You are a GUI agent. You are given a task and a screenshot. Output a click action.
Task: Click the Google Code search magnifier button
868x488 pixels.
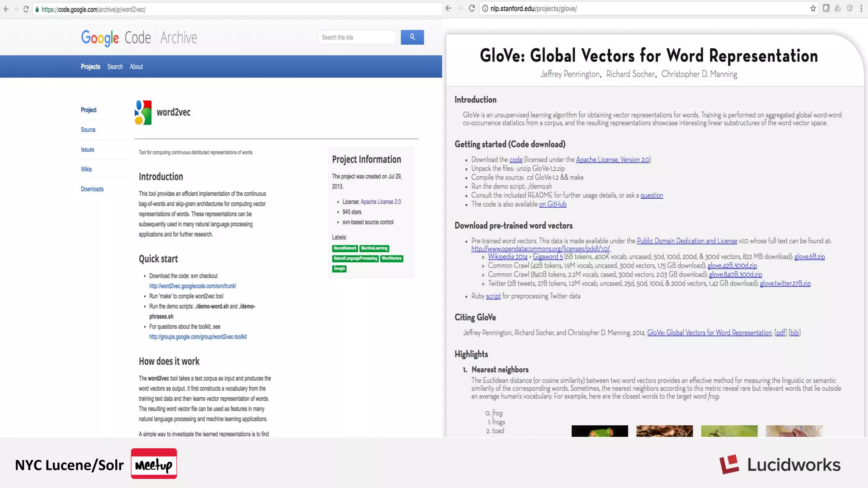click(412, 37)
